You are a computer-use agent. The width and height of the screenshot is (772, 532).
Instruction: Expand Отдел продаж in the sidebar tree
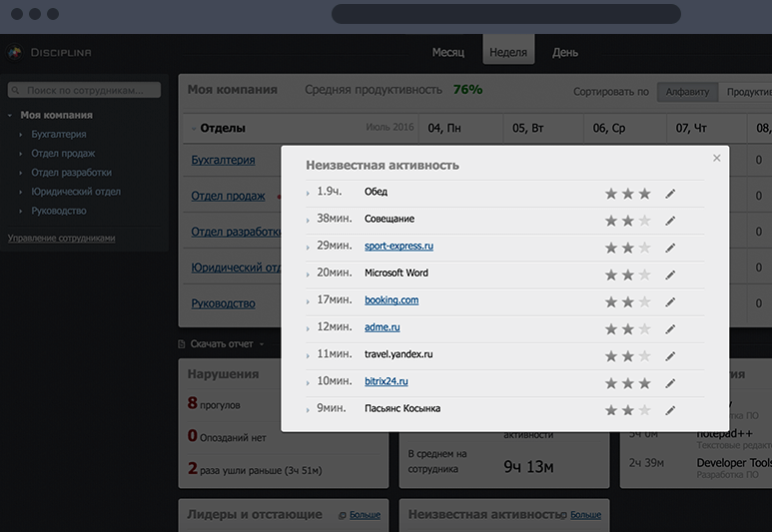click(x=21, y=154)
